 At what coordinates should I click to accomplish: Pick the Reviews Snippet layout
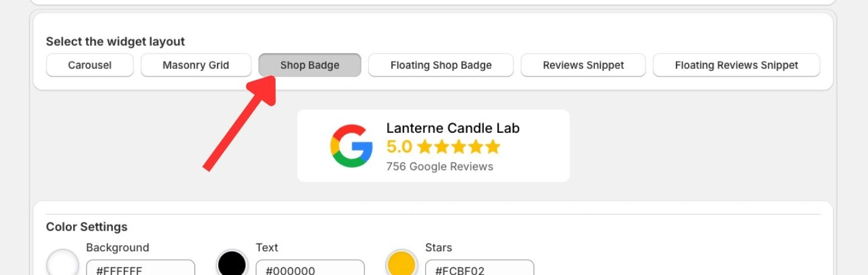(583, 65)
